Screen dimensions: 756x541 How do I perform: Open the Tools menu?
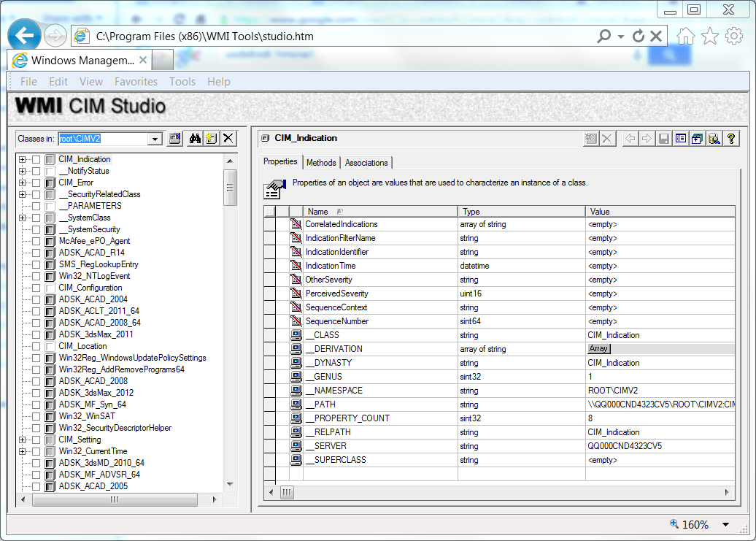tap(182, 82)
